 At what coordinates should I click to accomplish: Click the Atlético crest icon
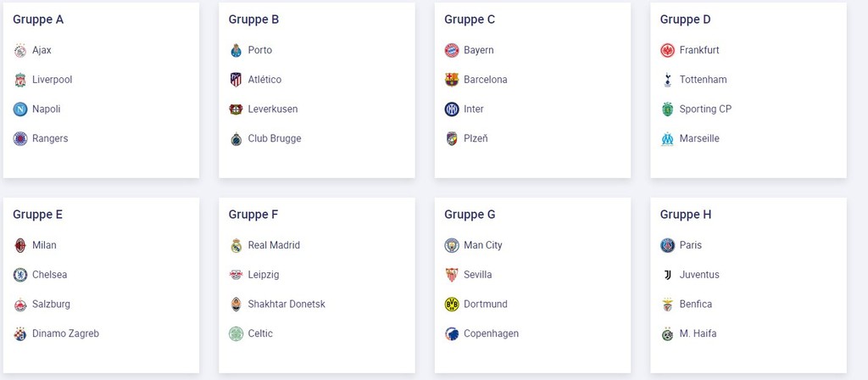236,80
